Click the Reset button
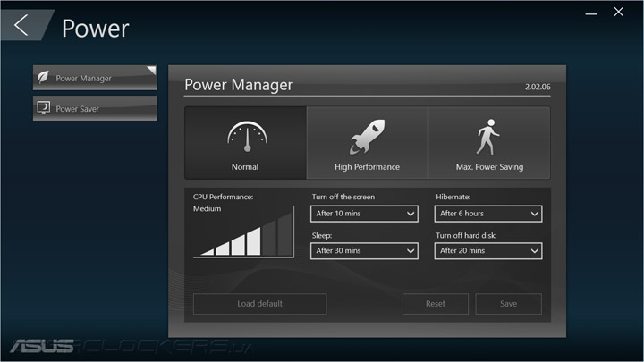644x362 pixels. coord(436,304)
